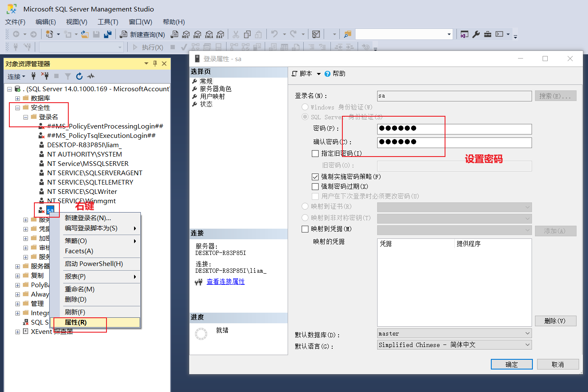Toggle Enforce password expiration checkbox
Screen dimensions: 588x392
tap(315, 187)
